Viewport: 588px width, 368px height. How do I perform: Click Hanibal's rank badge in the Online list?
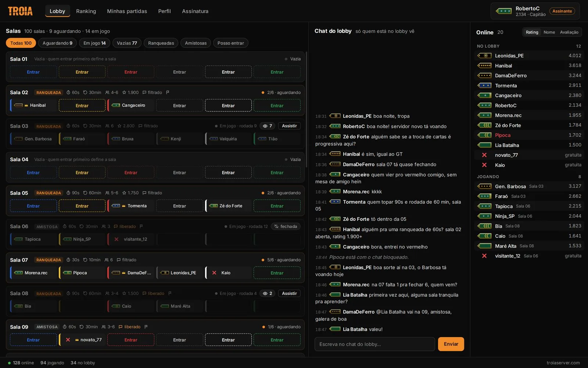tap(484, 66)
